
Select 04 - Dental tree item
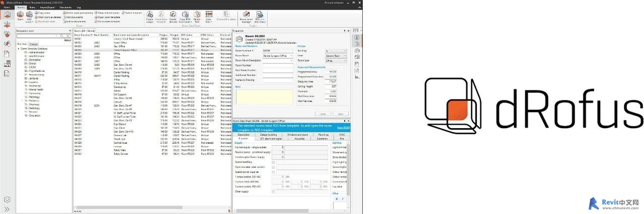coord(31,64)
